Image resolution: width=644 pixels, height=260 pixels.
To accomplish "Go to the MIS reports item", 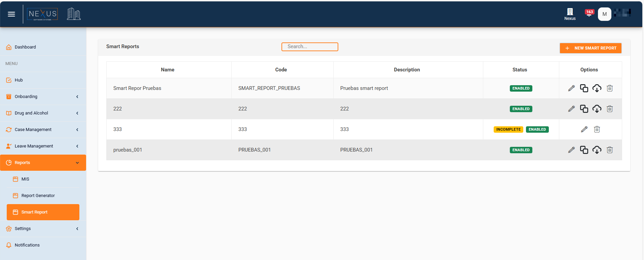I will point(25,179).
